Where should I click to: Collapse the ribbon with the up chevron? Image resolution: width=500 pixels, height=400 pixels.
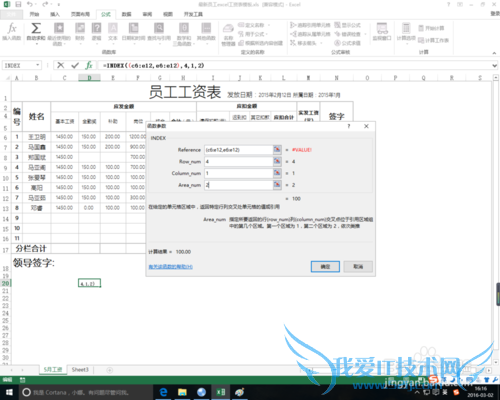pos(494,53)
